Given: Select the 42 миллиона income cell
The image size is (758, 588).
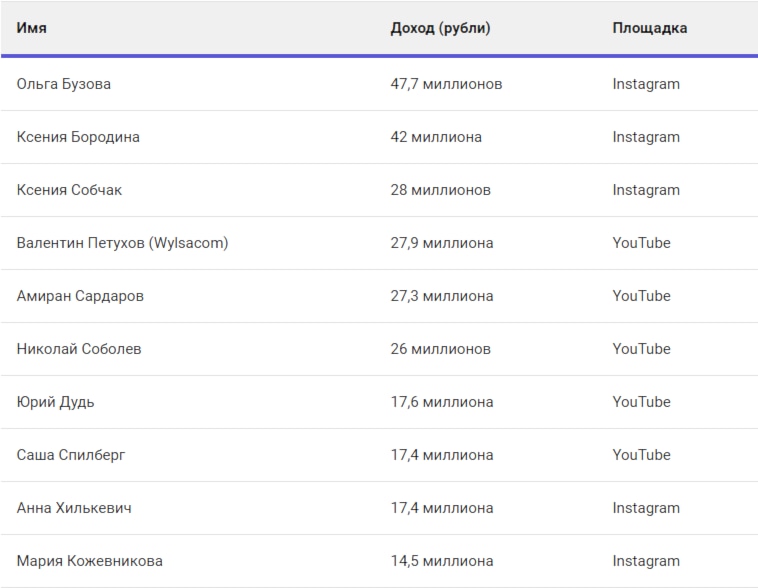Looking at the screenshot, I should pos(436,137).
